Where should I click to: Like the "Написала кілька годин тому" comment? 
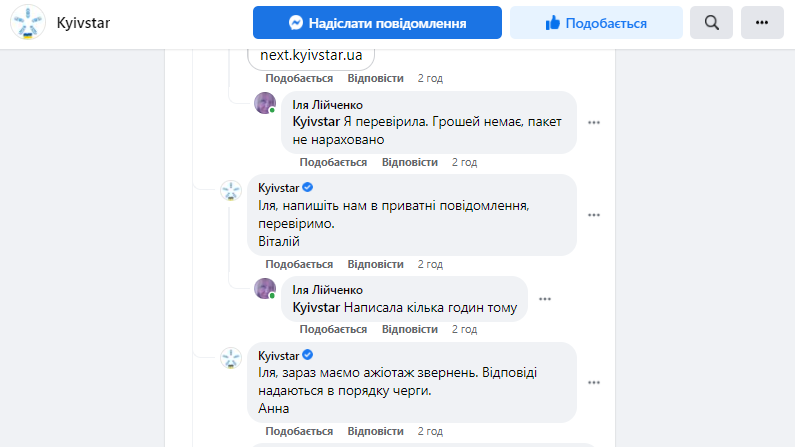click(333, 329)
